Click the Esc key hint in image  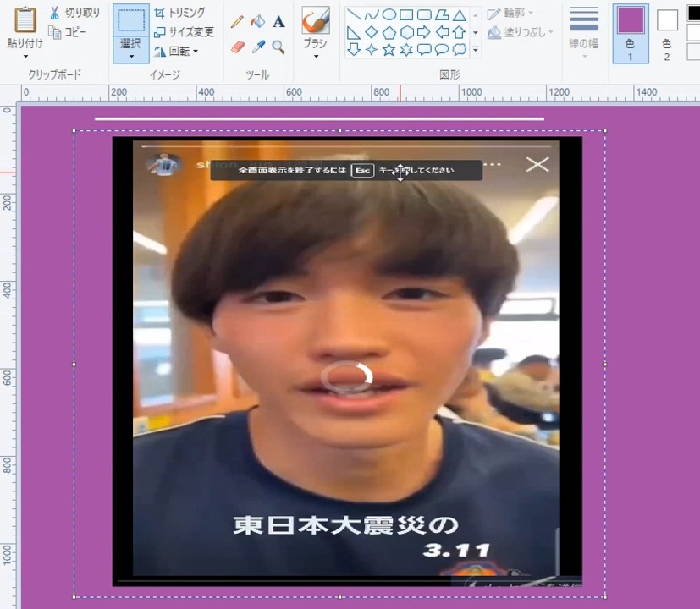pos(362,170)
